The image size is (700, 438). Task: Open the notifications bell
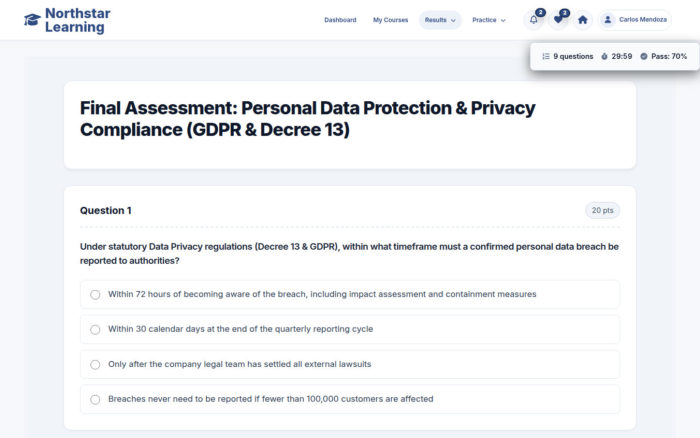tap(533, 20)
